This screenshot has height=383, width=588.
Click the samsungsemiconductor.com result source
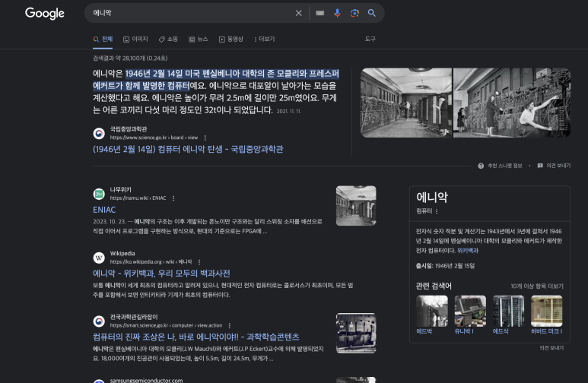(146, 380)
